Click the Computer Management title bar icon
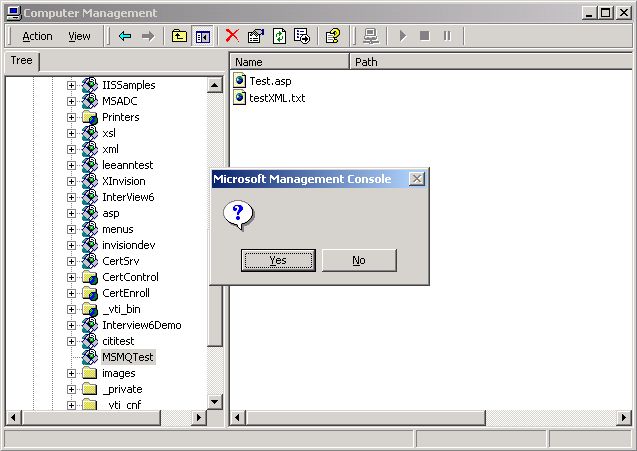Image resolution: width=637 pixels, height=451 pixels. 13,13
